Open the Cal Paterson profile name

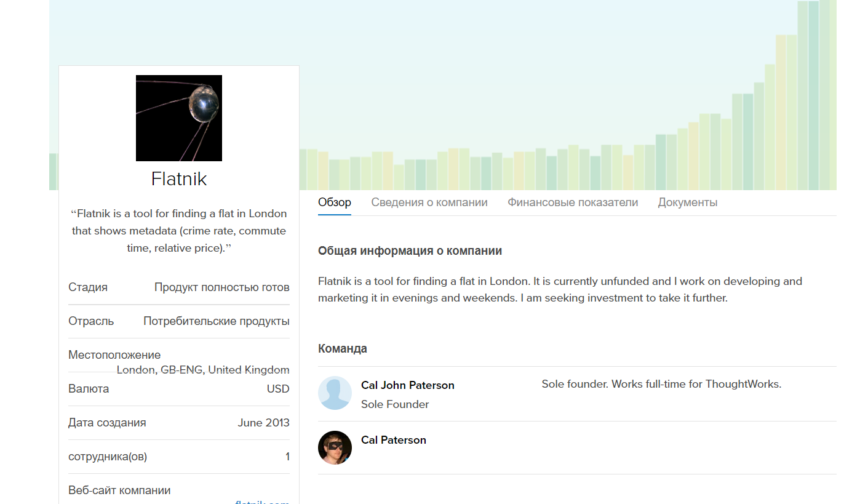pos(394,440)
